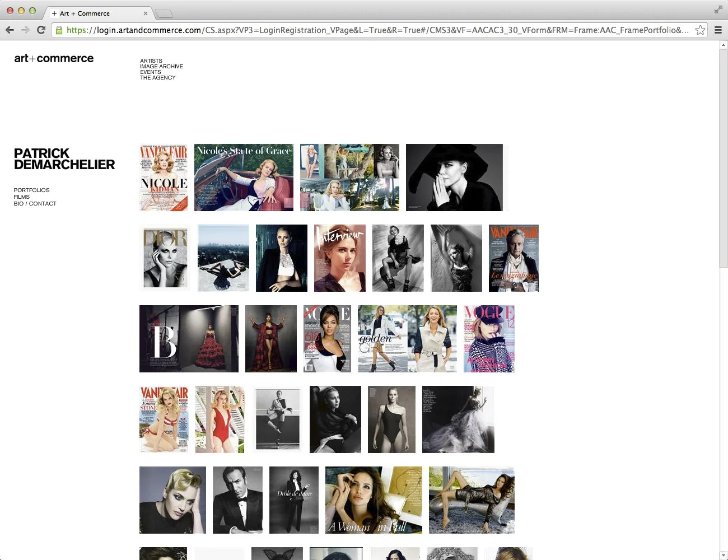Bookmark this page with the star icon

[x=700, y=30]
